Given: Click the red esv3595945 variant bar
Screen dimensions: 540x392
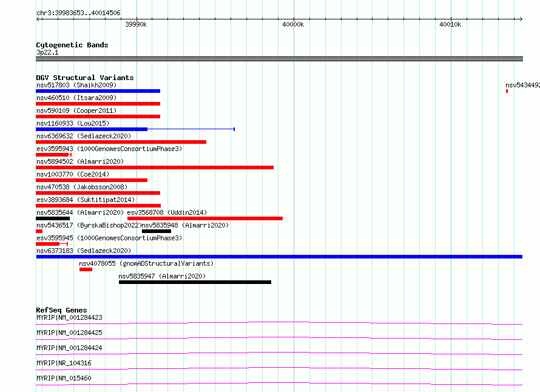Looking at the screenshot, I should [x=47, y=244].
